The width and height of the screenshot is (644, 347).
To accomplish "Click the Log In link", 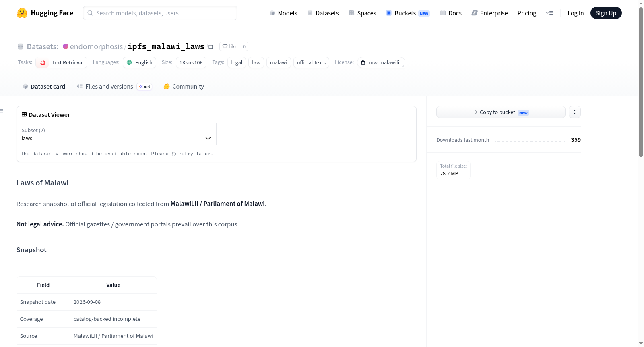I will (576, 13).
